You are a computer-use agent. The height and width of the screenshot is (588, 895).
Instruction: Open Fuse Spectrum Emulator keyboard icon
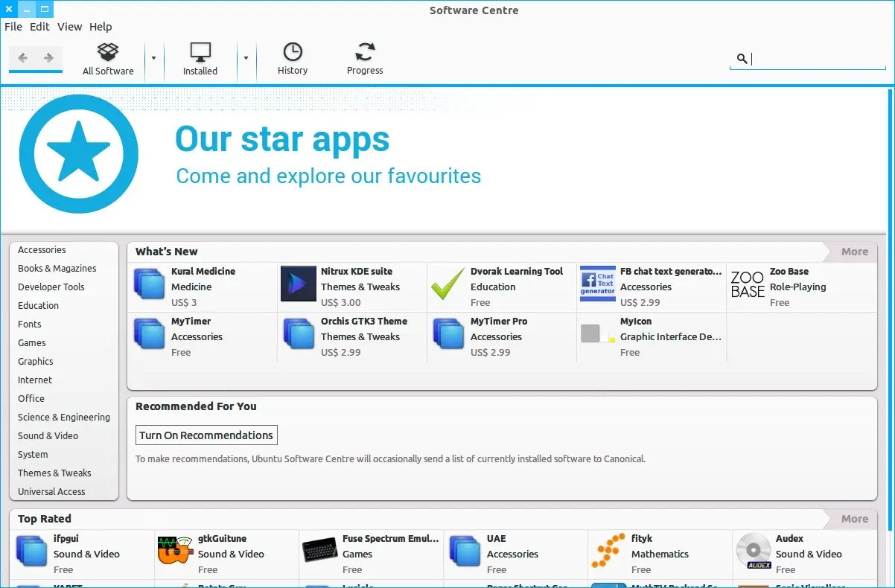tap(320, 552)
